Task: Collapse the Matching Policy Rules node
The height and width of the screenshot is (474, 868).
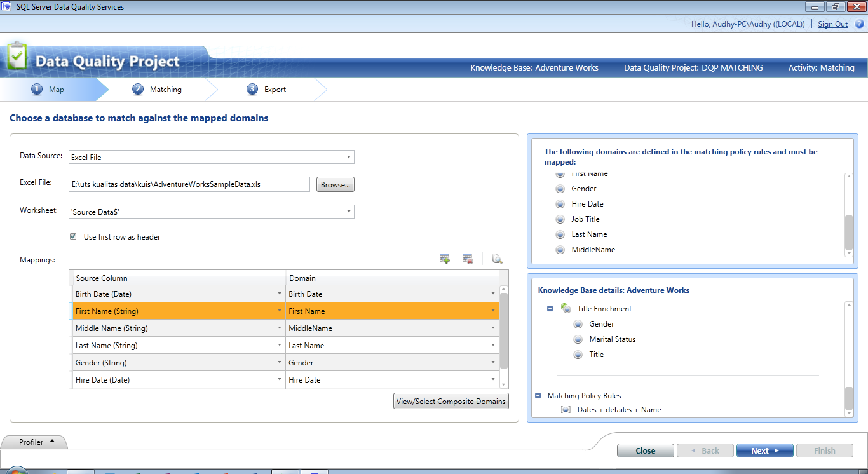Action: [x=538, y=395]
